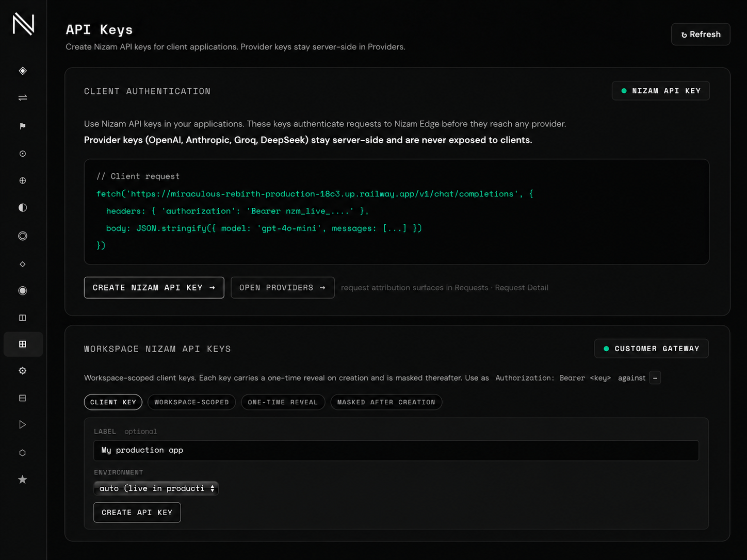Click the 'API Keys' page heading
This screenshot has width=747, height=560.
(x=99, y=30)
